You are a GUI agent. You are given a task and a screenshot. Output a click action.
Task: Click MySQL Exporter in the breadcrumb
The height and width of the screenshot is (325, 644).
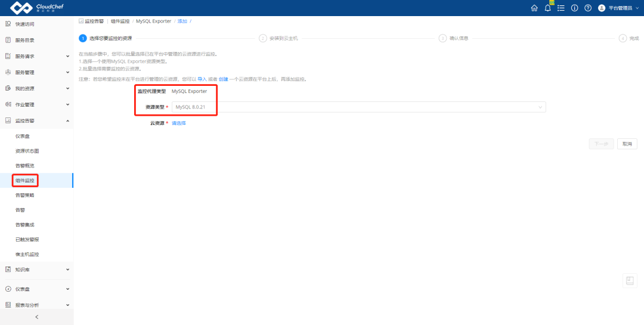(154, 21)
